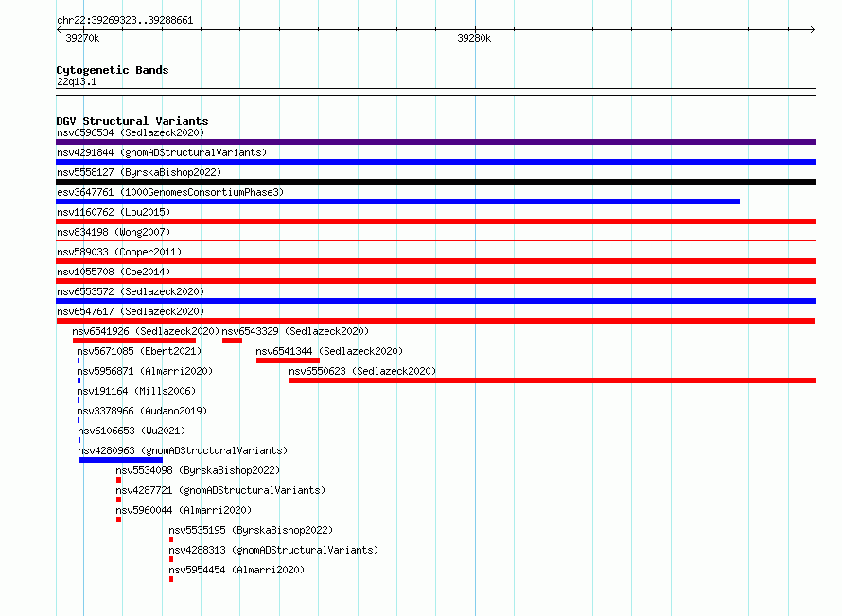Select the blue nsv6553572 variant bar
The image size is (842, 616).
(435, 301)
